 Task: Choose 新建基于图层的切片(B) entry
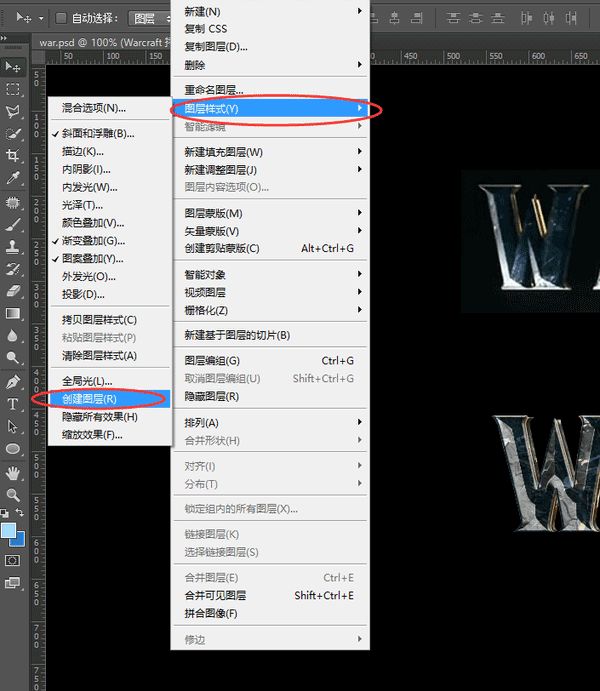(270, 335)
